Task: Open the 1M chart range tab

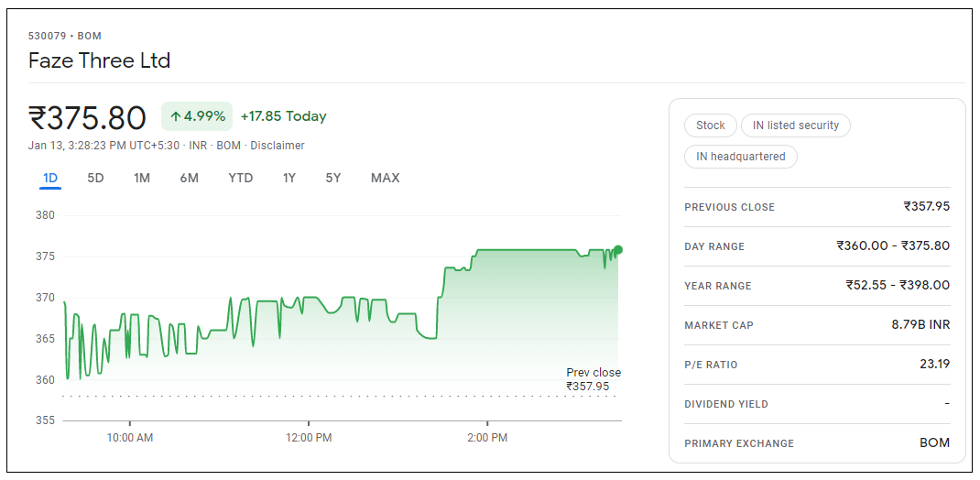Action: tap(142, 178)
